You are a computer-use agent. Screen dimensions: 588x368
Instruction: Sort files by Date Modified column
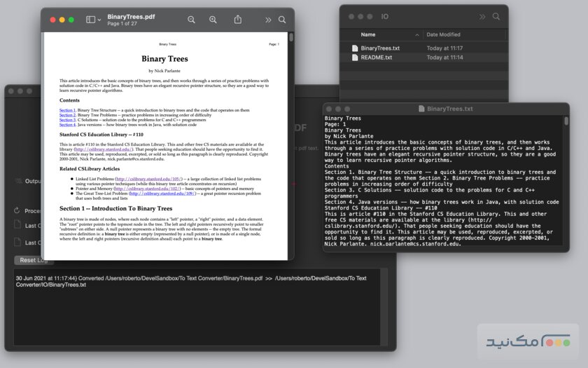coord(444,34)
